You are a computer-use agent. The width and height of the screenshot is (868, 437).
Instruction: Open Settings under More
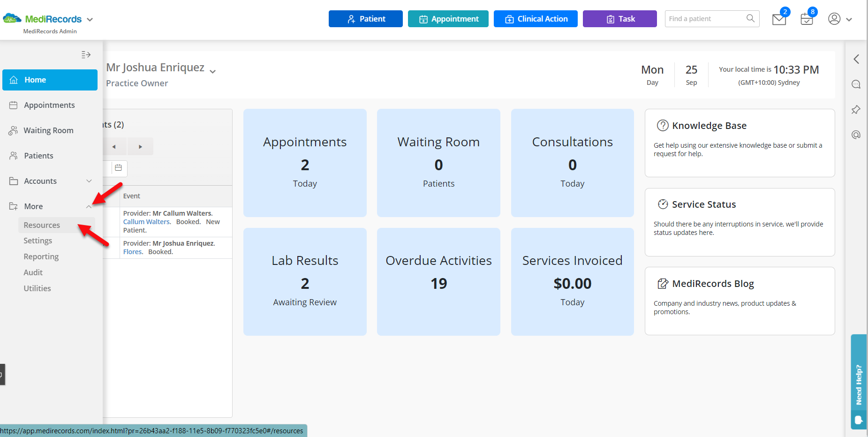point(38,241)
